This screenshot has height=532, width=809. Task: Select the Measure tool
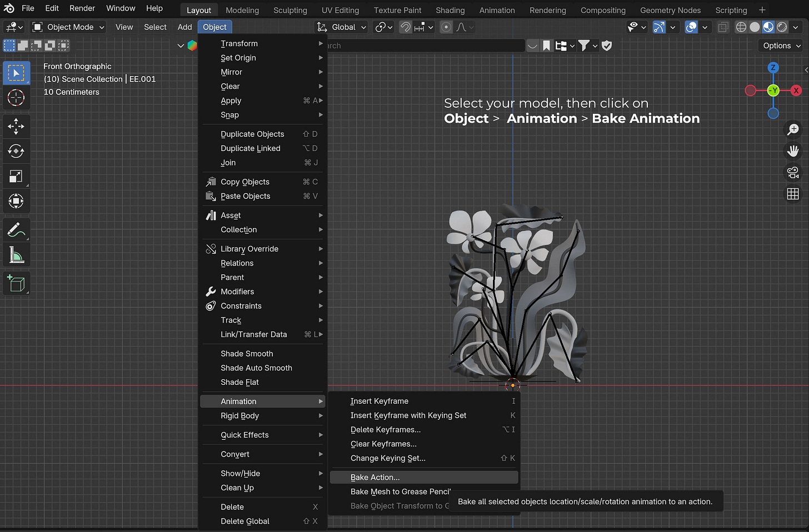pos(16,255)
